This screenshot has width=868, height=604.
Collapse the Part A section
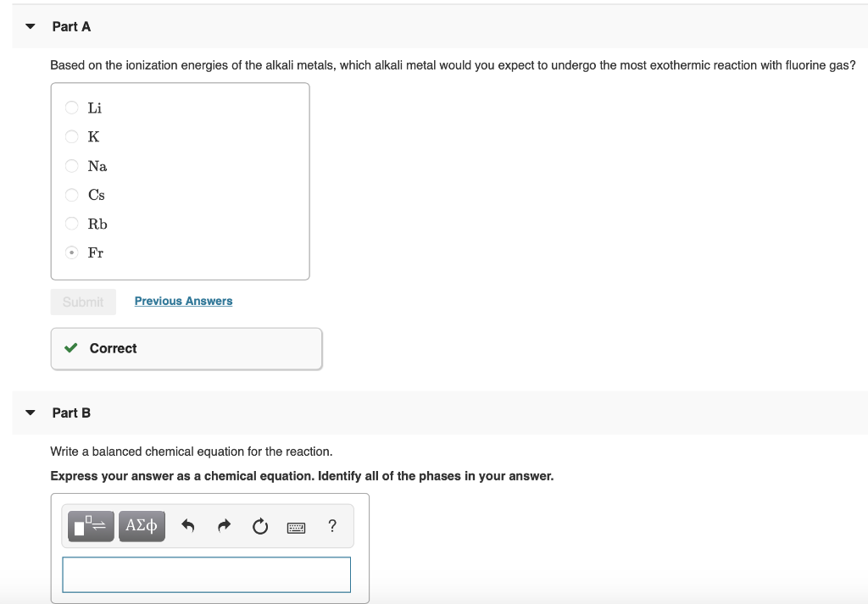pos(30,26)
